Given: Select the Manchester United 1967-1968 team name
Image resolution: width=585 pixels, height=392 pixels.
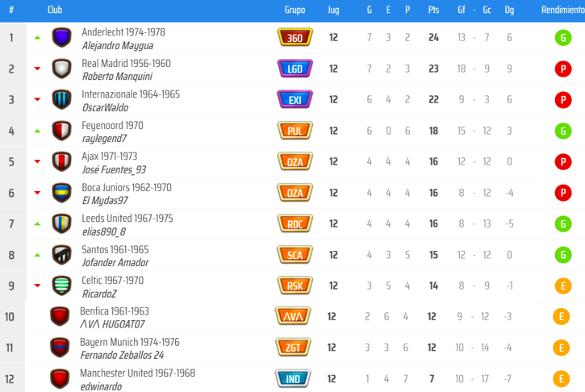Looking at the screenshot, I should tap(137, 373).
